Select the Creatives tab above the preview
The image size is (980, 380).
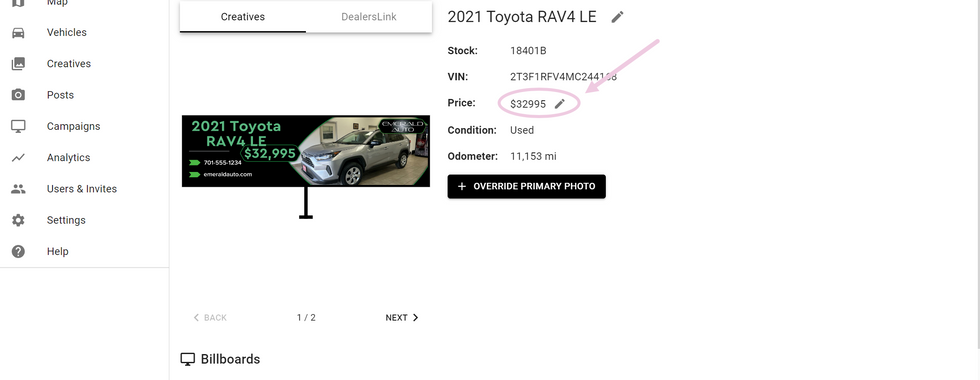tap(242, 17)
